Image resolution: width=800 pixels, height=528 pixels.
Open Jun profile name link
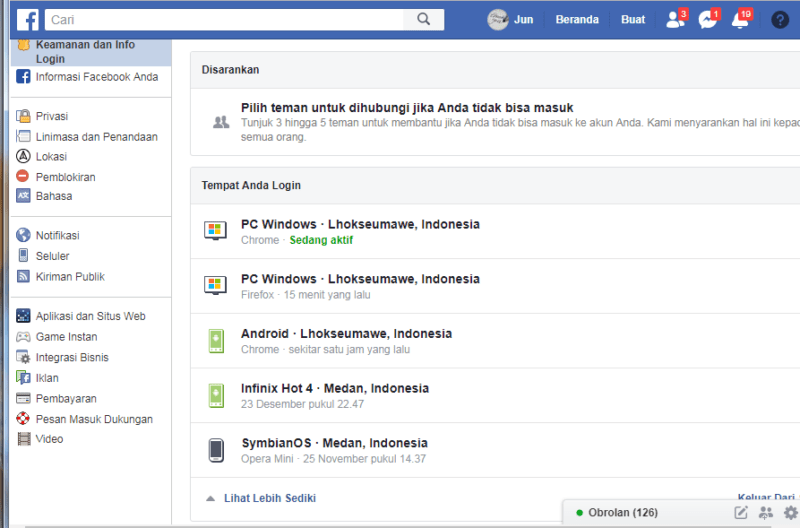tap(523, 19)
